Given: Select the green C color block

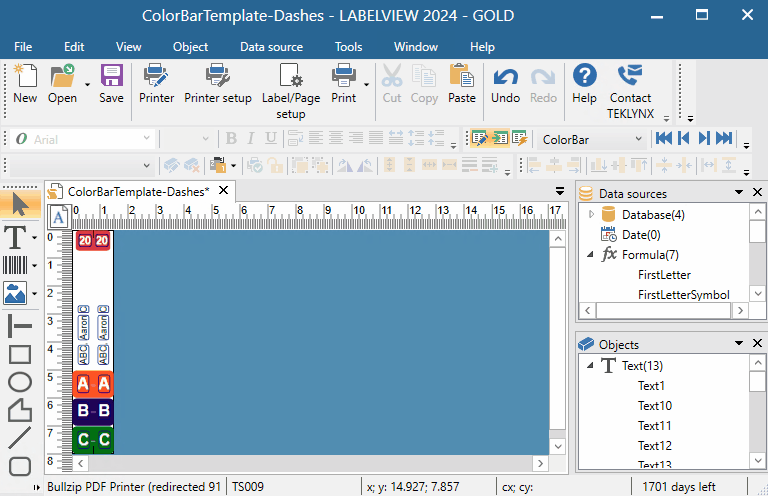Looking at the screenshot, I should click(x=93, y=440).
